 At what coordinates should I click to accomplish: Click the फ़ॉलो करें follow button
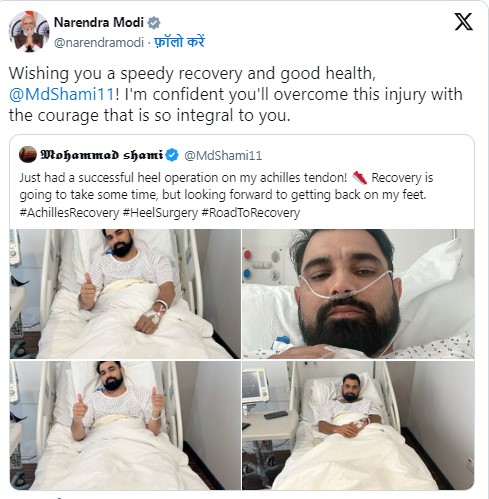click(x=179, y=42)
